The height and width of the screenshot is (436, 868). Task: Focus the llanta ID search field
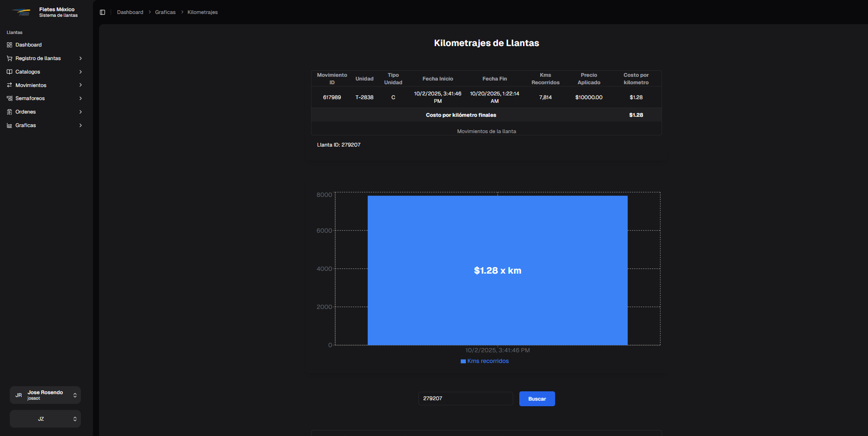[465, 399]
